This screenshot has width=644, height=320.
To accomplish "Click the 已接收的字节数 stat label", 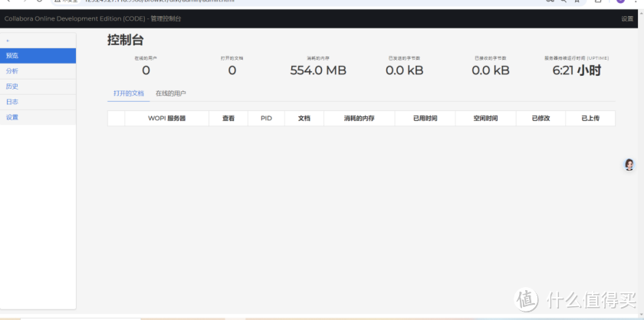I will pyautogui.click(x=491, y=58).
